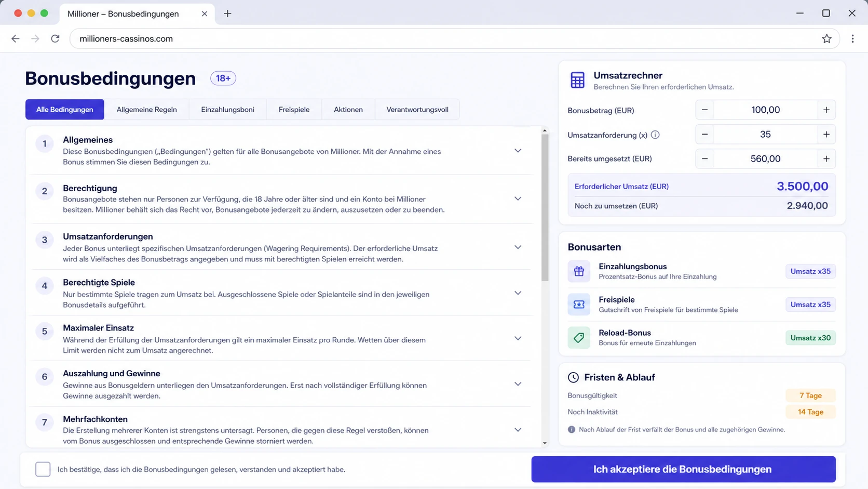Viewport: 868px width, 489px height.
Task: Click the Reload-Bonus tag icon
Action: click(x=579, y=338)
